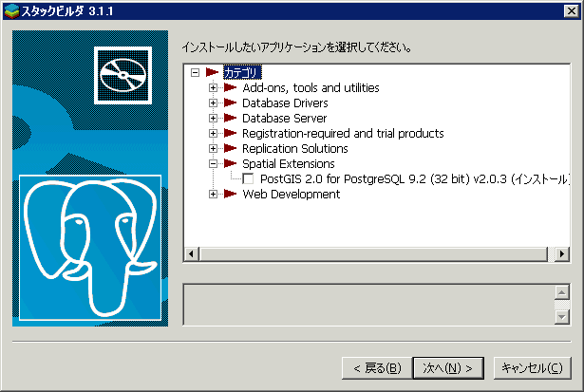Select the Database Server label

click(284, 119)
